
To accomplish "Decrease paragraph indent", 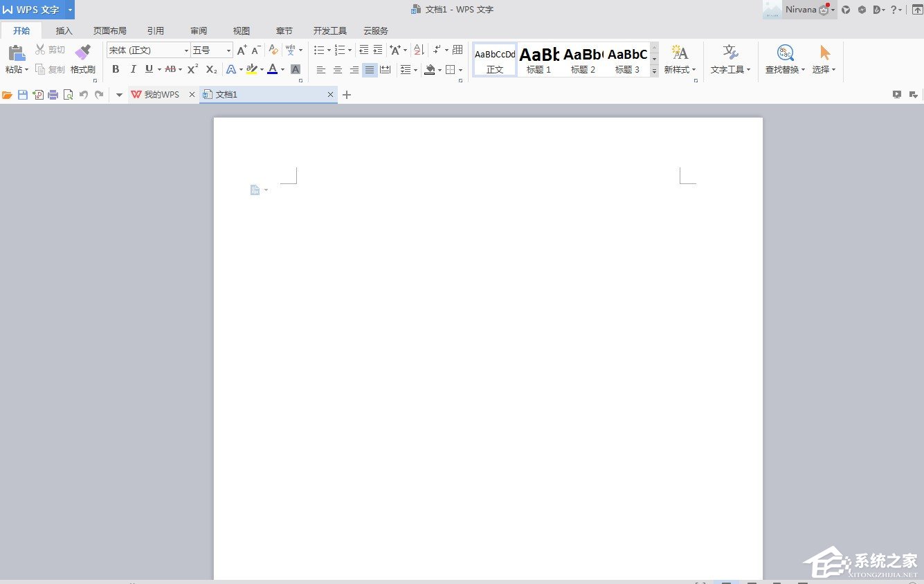I will (363, 50).
